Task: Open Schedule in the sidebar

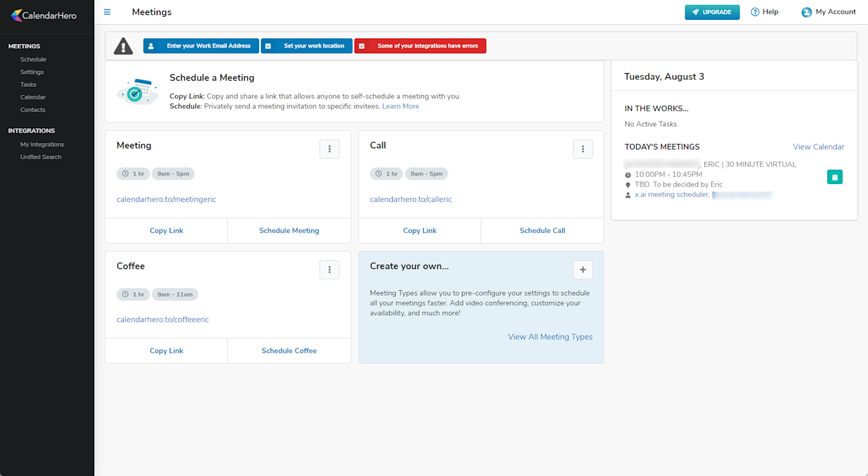Action: point(33,59)
